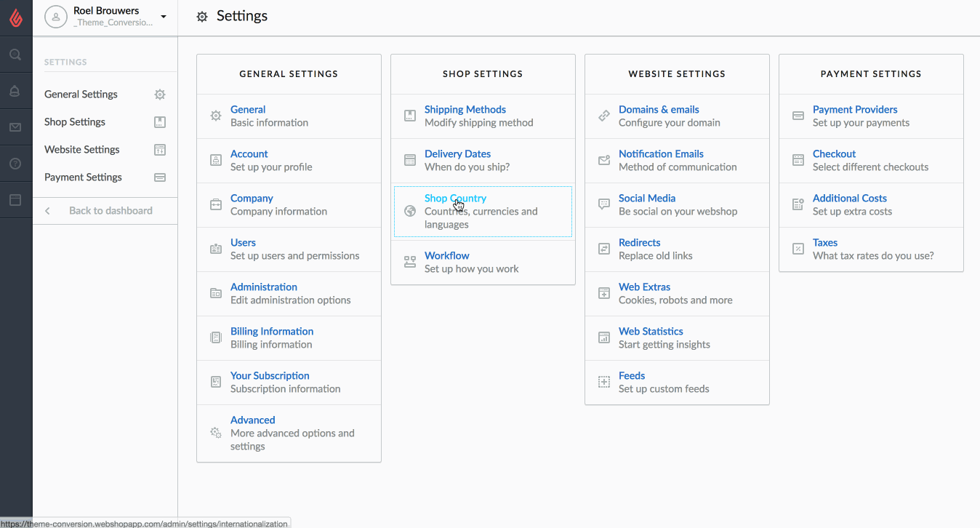Screen dimensions: 980x528
Task: Expand the Roel Brouwers account dropdown arrow
Action: point(163,17)
